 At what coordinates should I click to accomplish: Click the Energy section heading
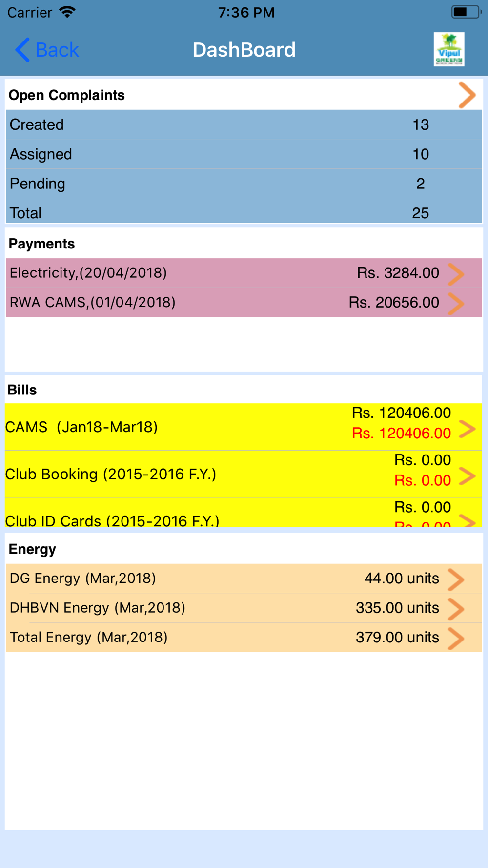[32, 549]
